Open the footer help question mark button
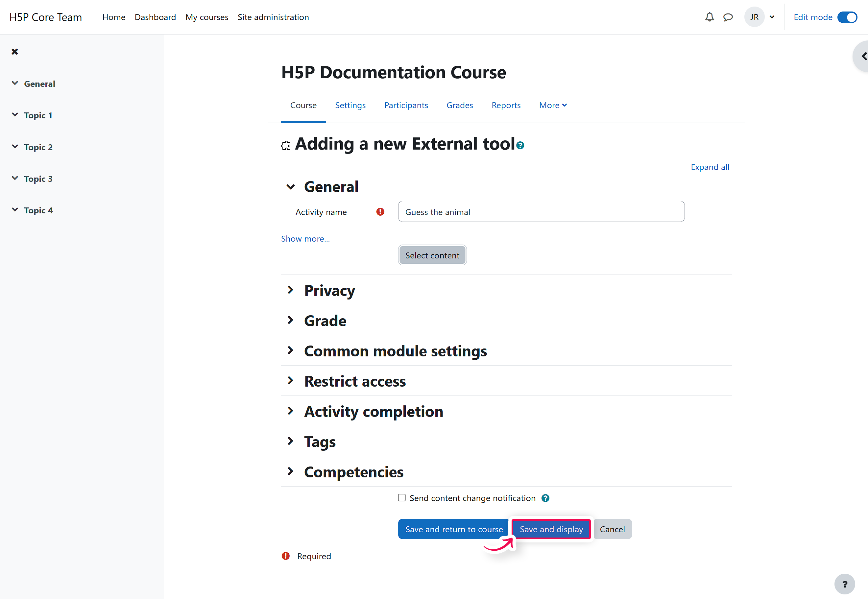This screenshot has height=599, width=868. [844, 584]
